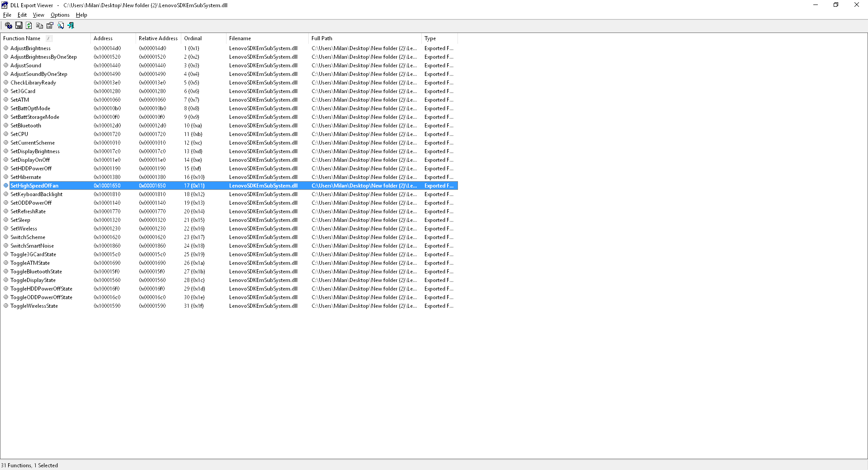Image resolution: width=868 pixels, height=470 pixels.
Task: Click the bullet icon beside ToggleWirelessState
Action: click(x=6, y=306)
